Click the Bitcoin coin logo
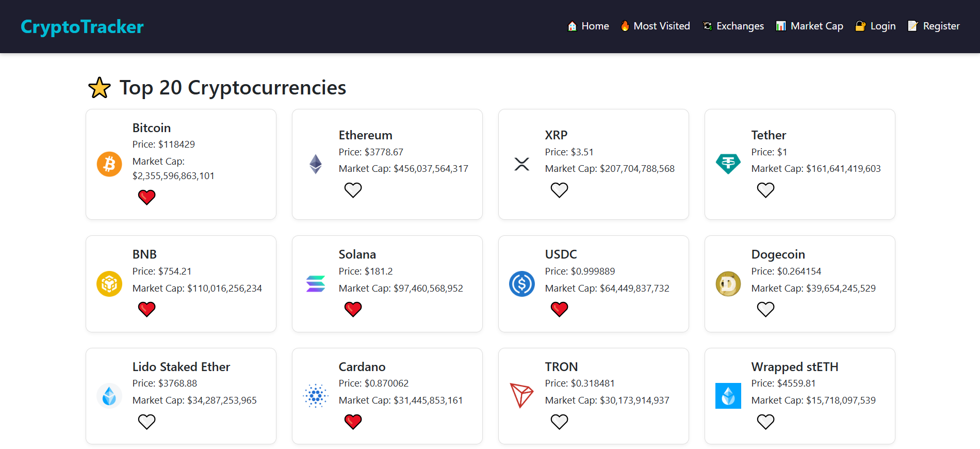 coord(109,164)
